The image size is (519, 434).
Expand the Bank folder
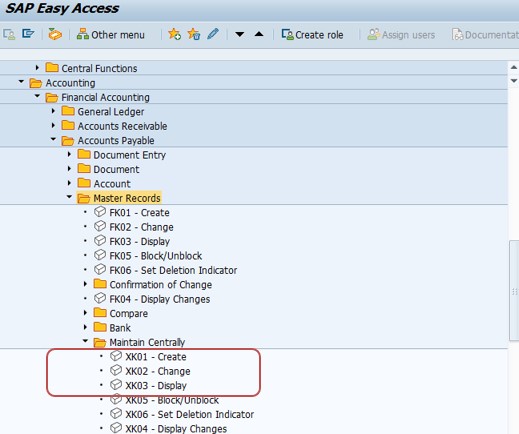[85, 327]
